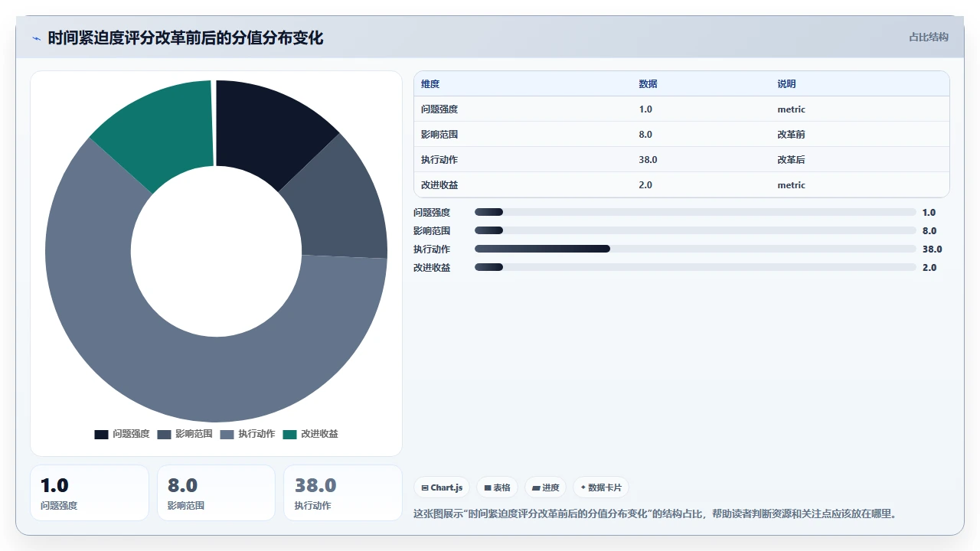
Task: Select 问题强度 table row cell
Action: pyautogui.click(x=439, y=109)
